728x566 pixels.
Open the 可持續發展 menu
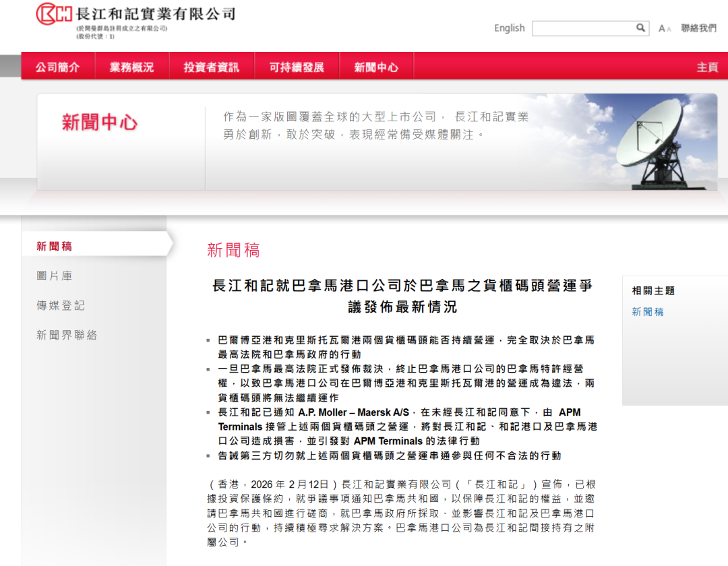296,67
